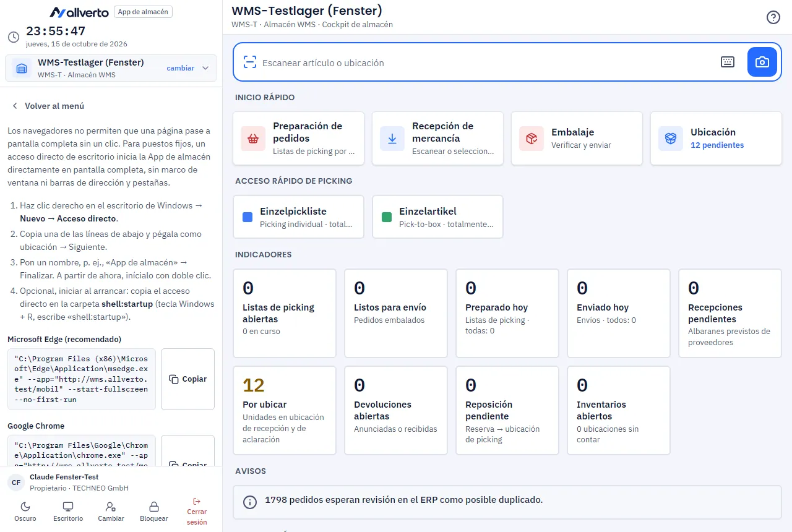Expand the warehouse selector chevron

(x=205, y=68)
